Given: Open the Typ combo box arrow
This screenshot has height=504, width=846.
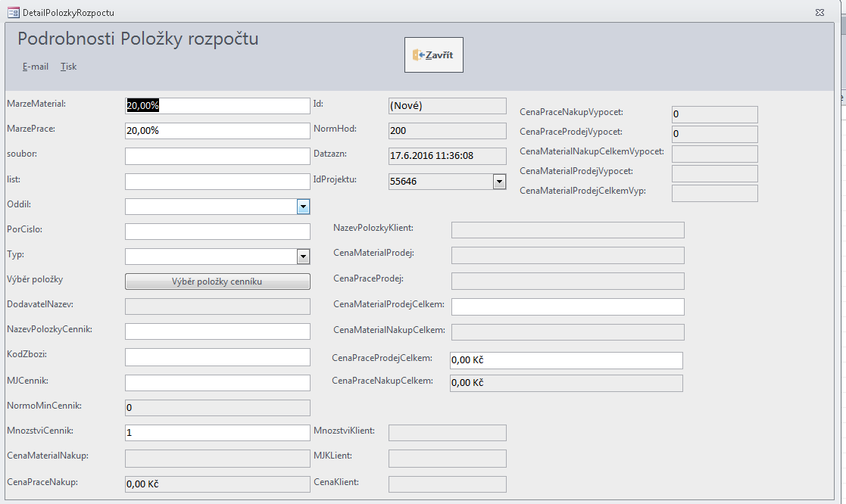Looking at the screenshot, I should pos(303,257).
